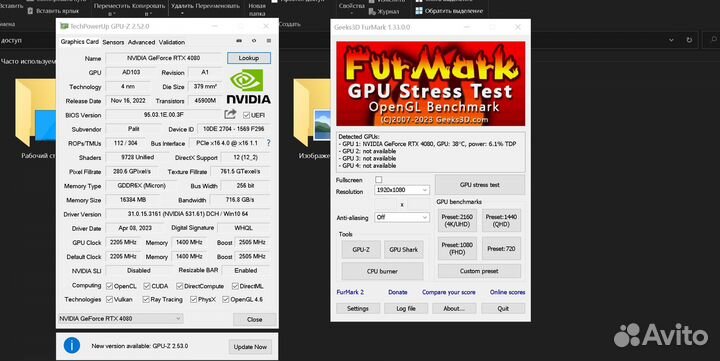Click the FurMark banner image
Viewport: 720px width, 361px height.
coord(430,83)
